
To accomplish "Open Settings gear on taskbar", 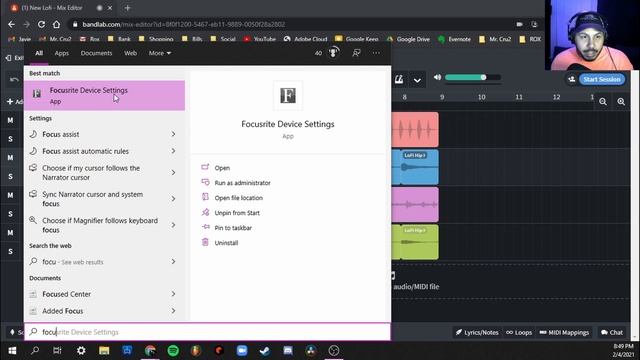I will coord(81,350).
